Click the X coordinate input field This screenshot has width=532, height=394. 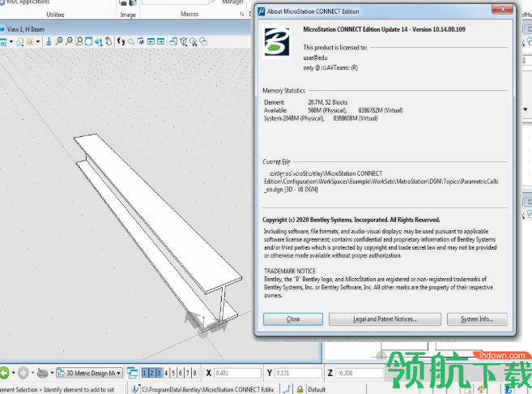tap(237, 373)
